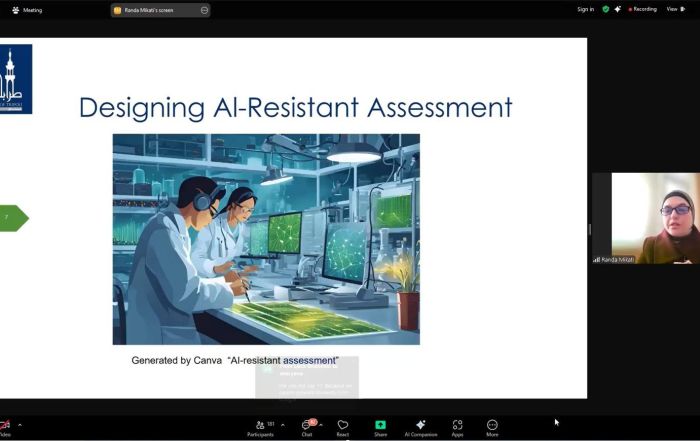
Task: Expand the video options caret
Action: pos(19,424)
